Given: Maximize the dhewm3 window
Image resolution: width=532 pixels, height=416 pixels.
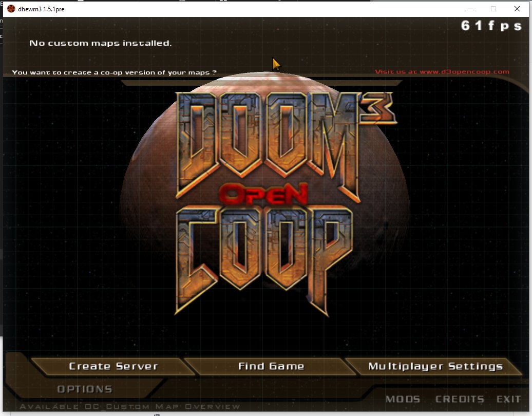Looking at the screenshot, I should [493, 9].
